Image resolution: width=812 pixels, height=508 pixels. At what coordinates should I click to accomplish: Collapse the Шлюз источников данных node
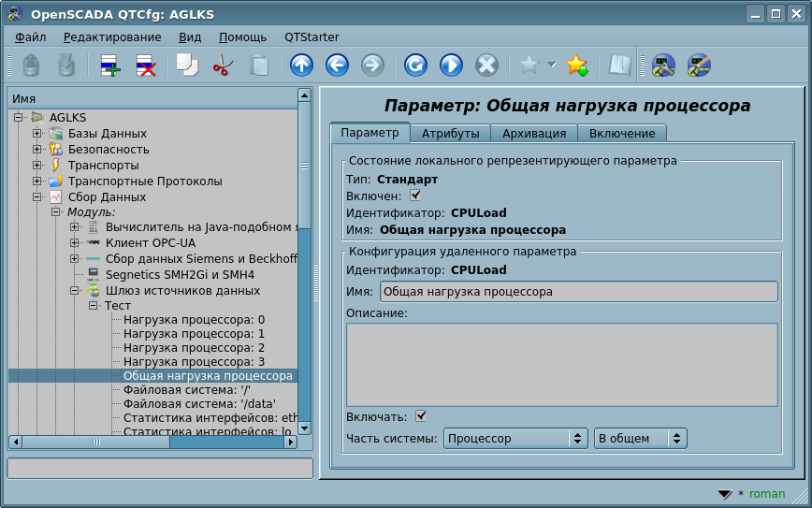pos(75,291)
